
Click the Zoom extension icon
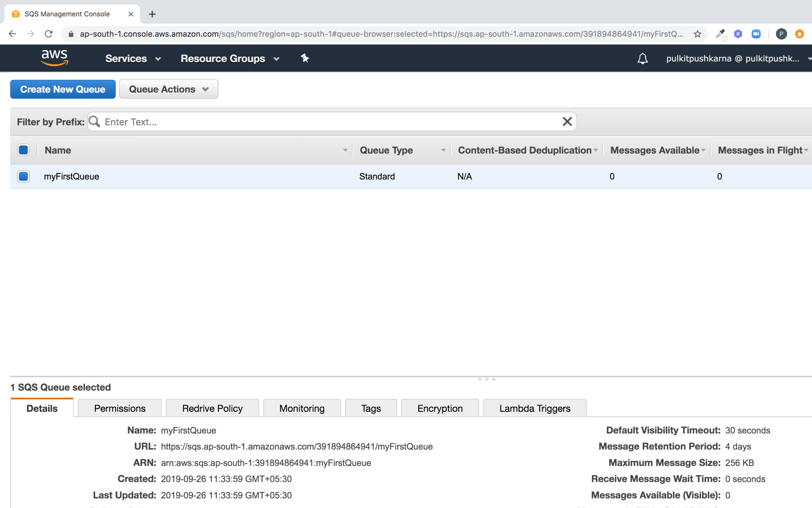coord(756,34)
